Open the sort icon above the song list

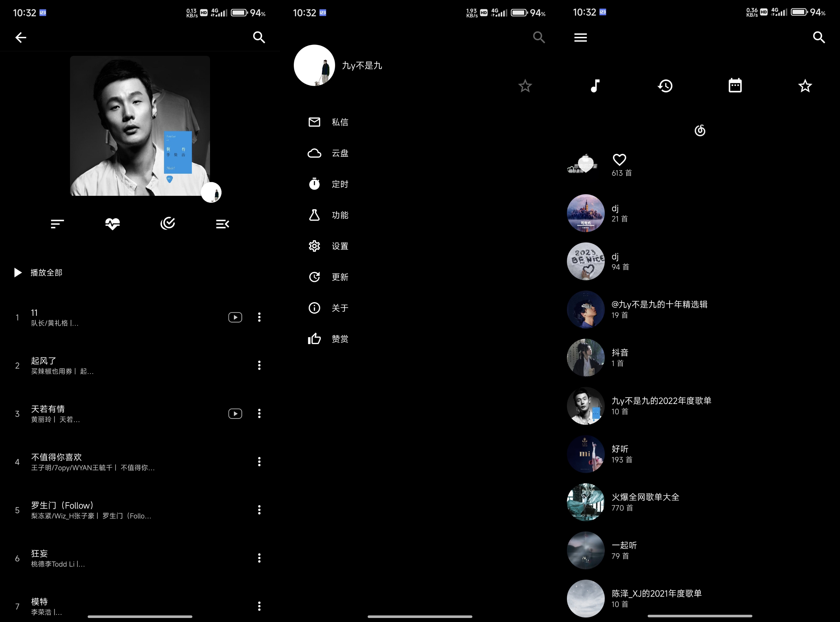[57, 224]
